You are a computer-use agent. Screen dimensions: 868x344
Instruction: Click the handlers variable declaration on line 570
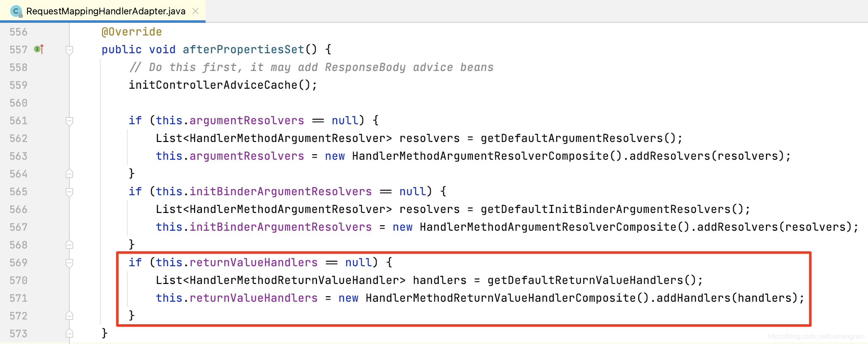[x=439, y=281]
